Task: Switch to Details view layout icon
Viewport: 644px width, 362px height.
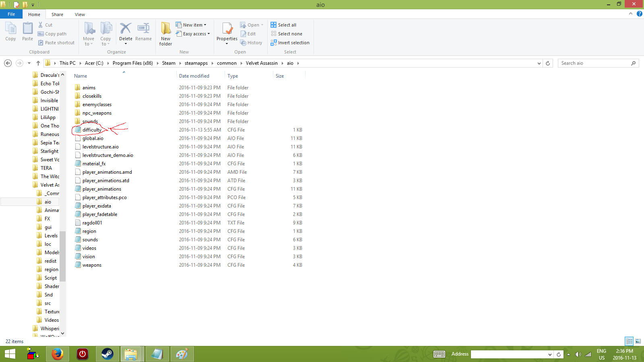Action: [629, 341]
